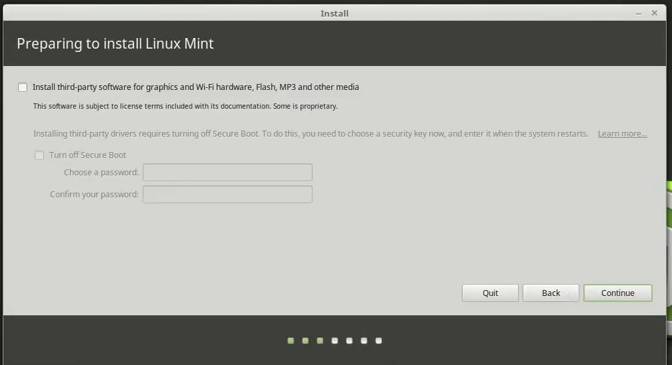This screenshot has width=672, height=365.
Task: Quit the Linux Mint installer
Action: [x=490, y=293]
